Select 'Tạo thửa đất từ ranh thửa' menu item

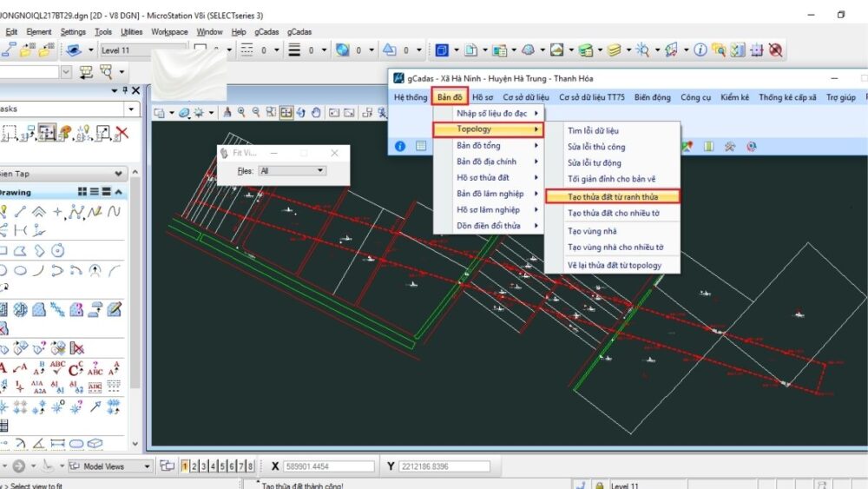coord(613,196)
